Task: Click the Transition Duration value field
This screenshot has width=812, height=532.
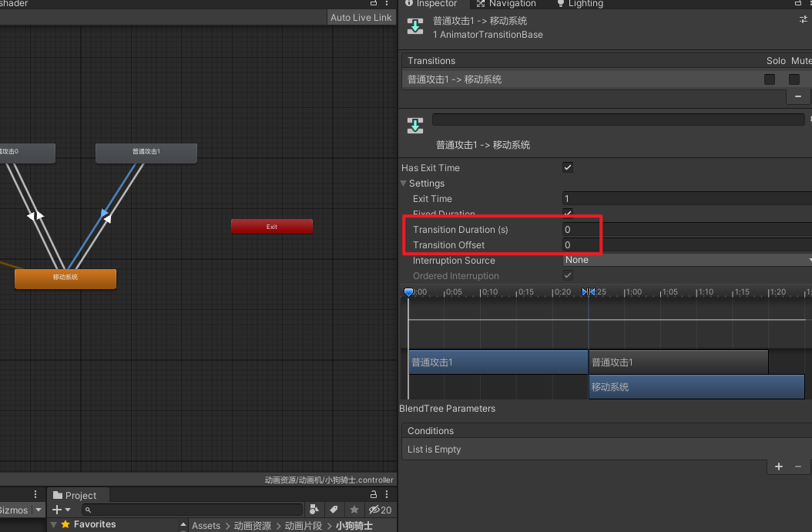Action: tap(687, 229)
